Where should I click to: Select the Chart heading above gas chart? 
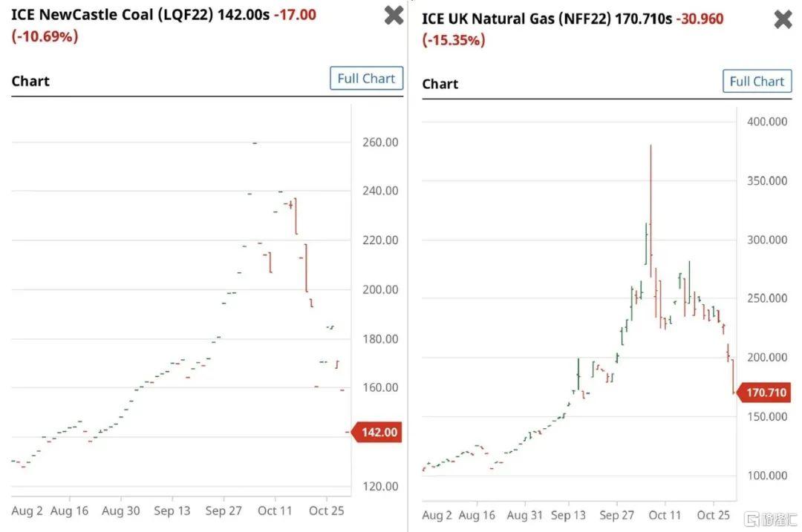pos(440,84)
